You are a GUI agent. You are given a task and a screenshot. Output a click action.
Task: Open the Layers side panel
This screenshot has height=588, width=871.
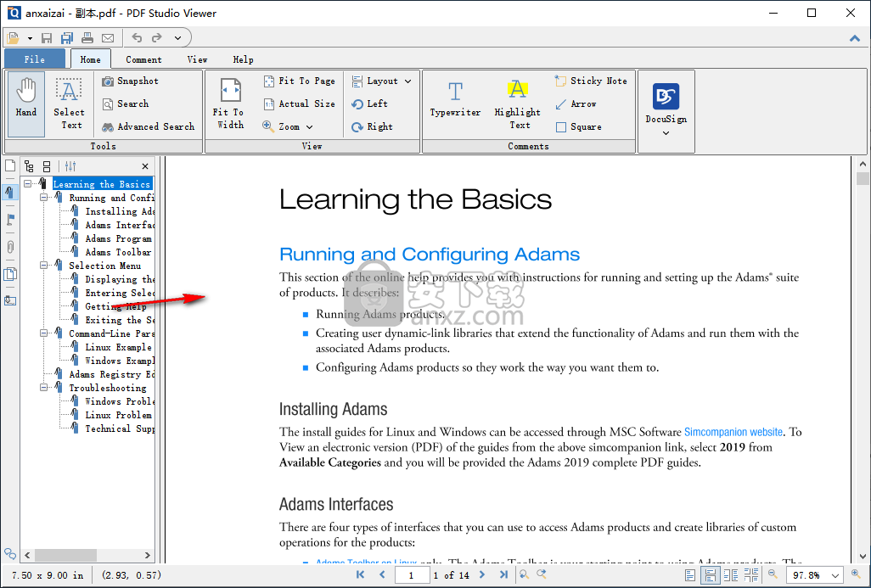point(10,274)
